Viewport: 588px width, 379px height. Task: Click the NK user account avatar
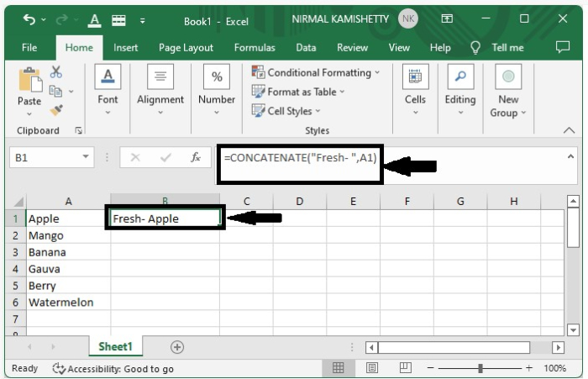tap(408, 18)
